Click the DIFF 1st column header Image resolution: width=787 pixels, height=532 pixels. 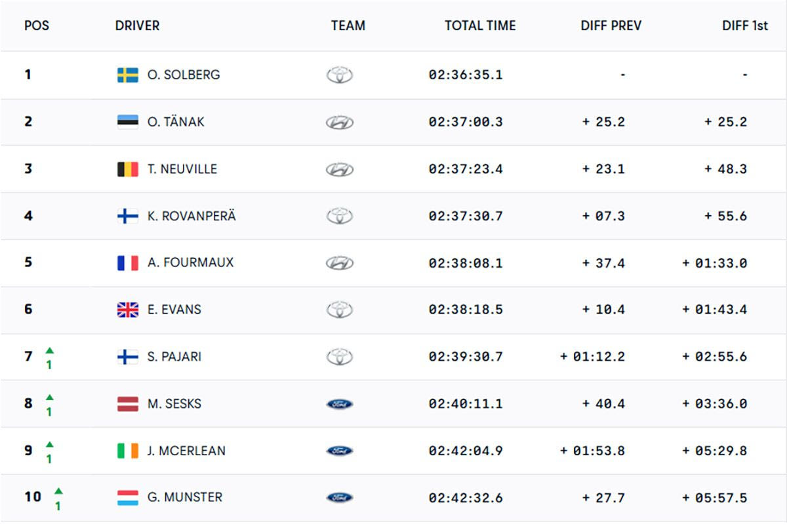(x=744, y=26)
